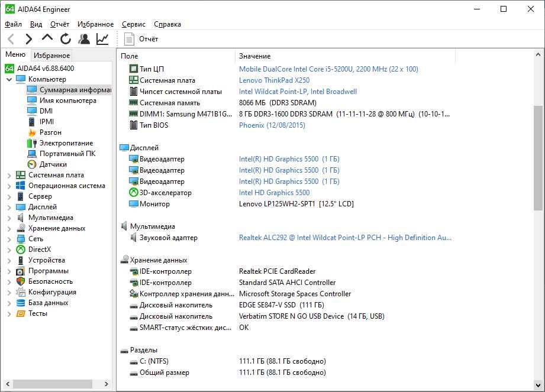Expand the Операционная система tree node

pos(9,186)
